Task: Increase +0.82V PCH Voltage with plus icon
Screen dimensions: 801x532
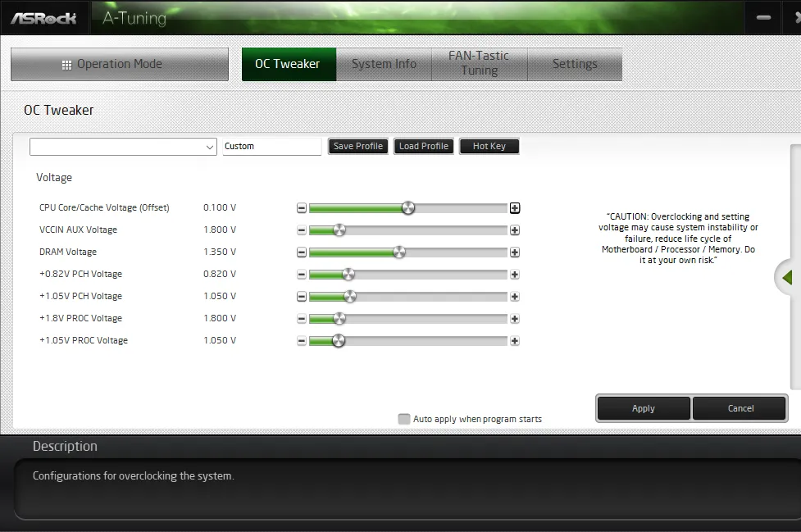Action: tap(514, 275)
